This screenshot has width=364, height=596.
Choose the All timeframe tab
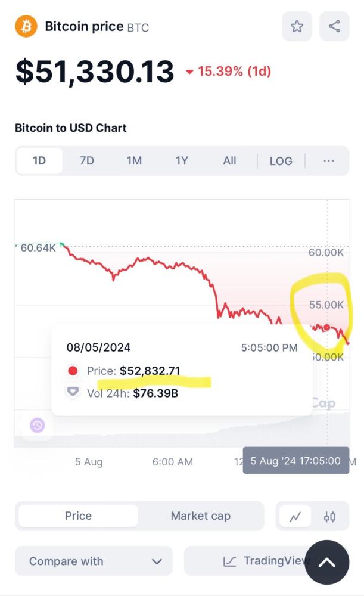pyautogui.click(x=229, y=161)
